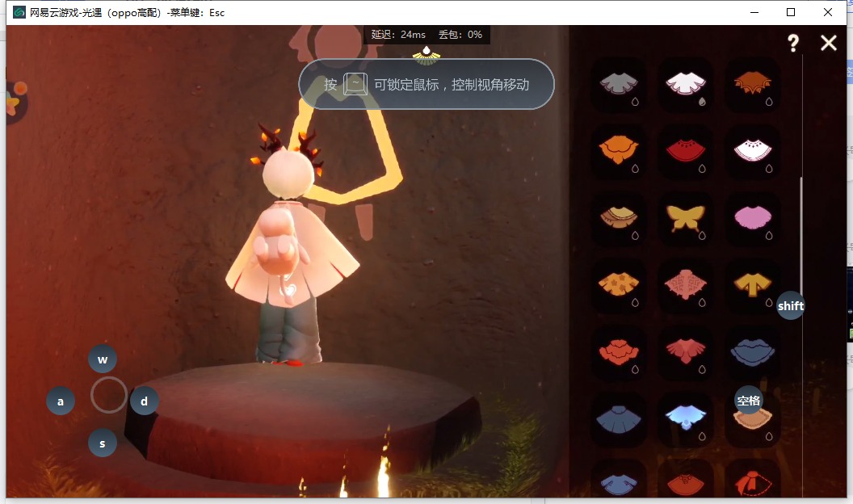Select the gray cape icon
Screen dimensions: 853x504
point(619,83)
